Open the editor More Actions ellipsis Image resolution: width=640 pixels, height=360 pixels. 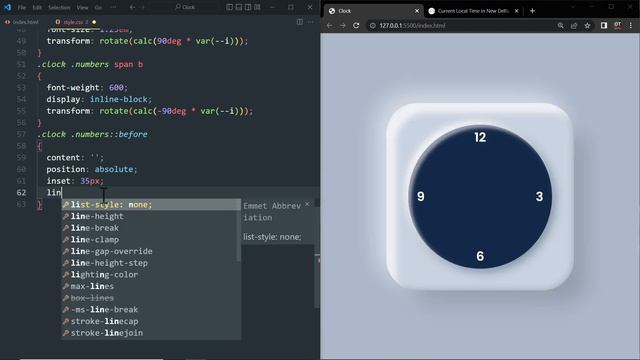[x=311, y=22]
